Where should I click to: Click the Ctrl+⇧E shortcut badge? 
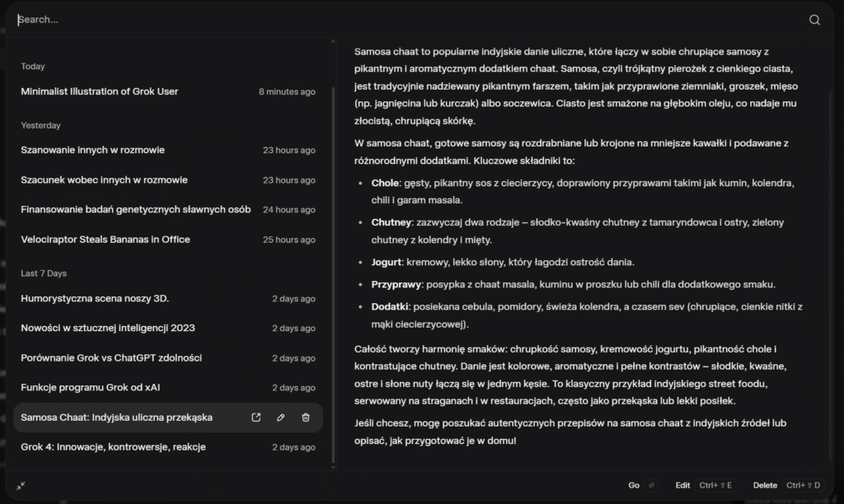pos(715,485)
